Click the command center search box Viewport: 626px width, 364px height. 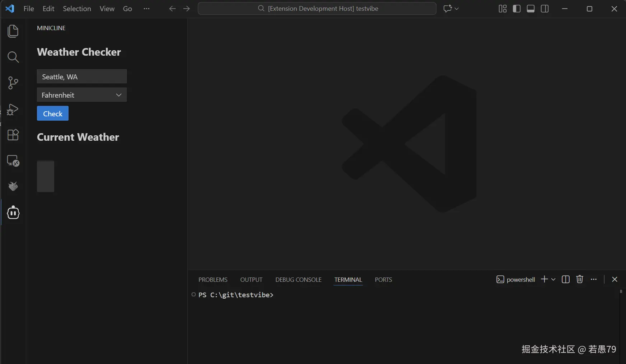(317, 9)
